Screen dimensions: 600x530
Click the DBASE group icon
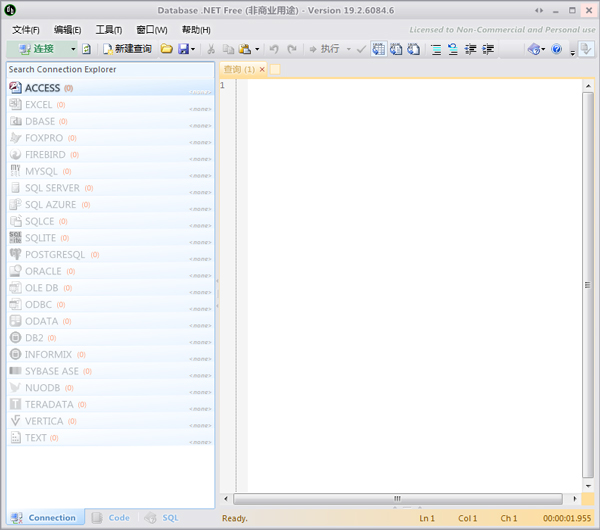pos(15,121)
